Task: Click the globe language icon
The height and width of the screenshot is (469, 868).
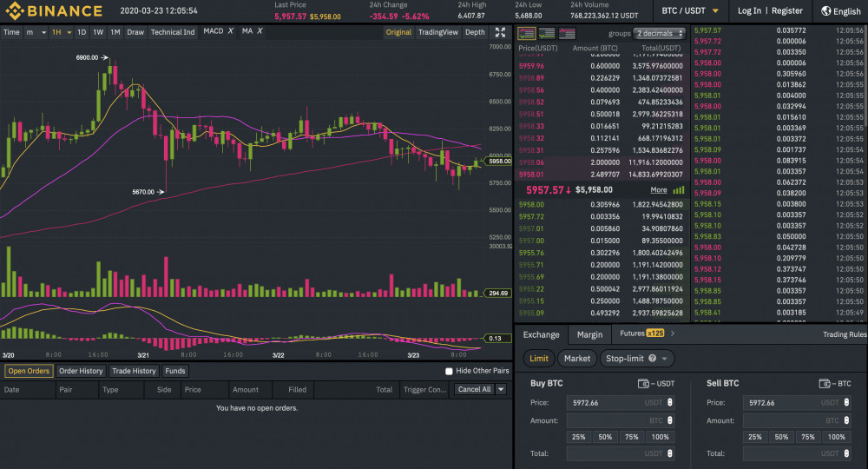Action: click(x=826, y=10)
